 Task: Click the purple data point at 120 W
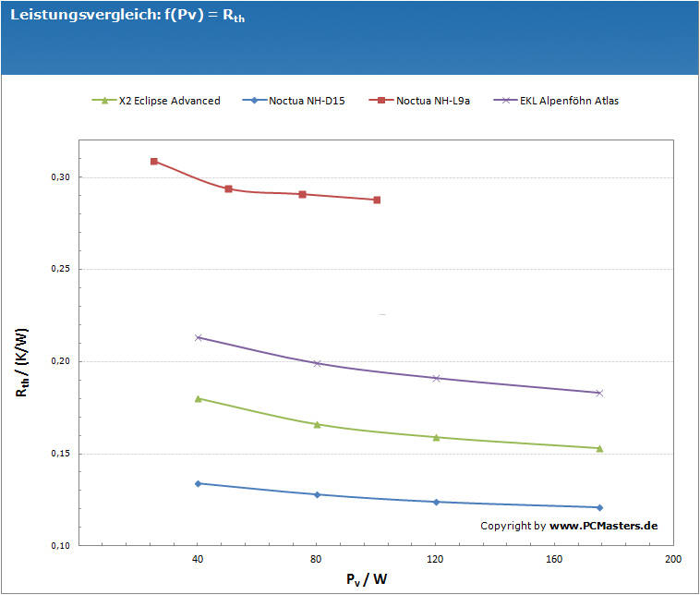(436, 379)
